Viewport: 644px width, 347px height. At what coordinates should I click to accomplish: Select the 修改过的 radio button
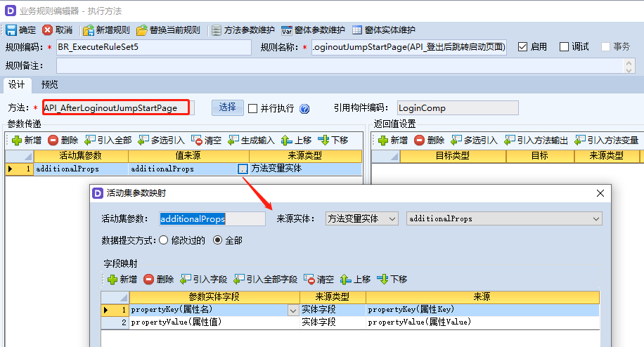164,240
